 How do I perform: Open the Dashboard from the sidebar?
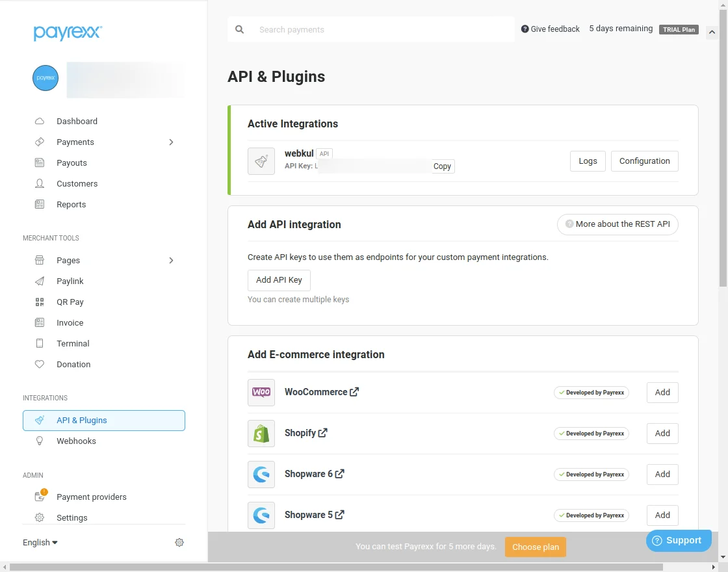[x=77, y=121]
